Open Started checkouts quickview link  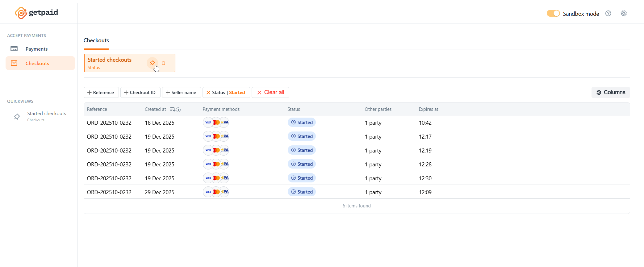pyautogui.click(x=47, y=114)
